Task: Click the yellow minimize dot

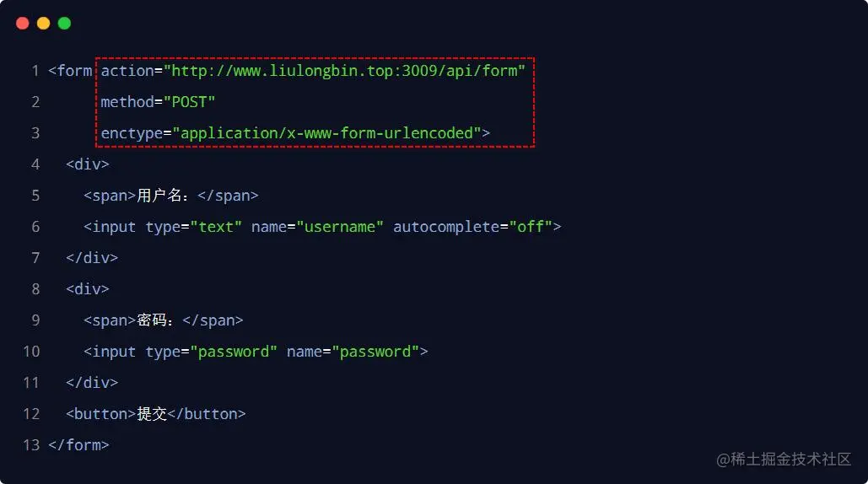Action: coord(43,24)
